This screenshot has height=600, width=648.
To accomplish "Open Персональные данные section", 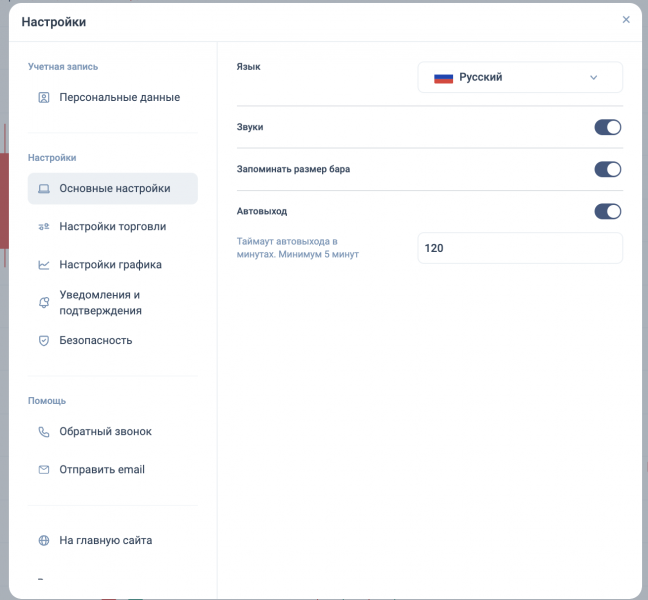I will point(112,98).
